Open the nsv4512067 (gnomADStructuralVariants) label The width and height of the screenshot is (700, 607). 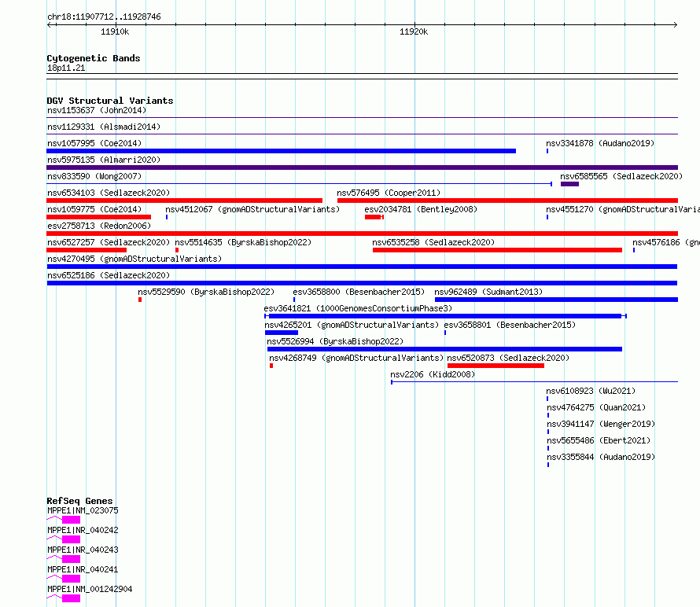click(252, 209)
